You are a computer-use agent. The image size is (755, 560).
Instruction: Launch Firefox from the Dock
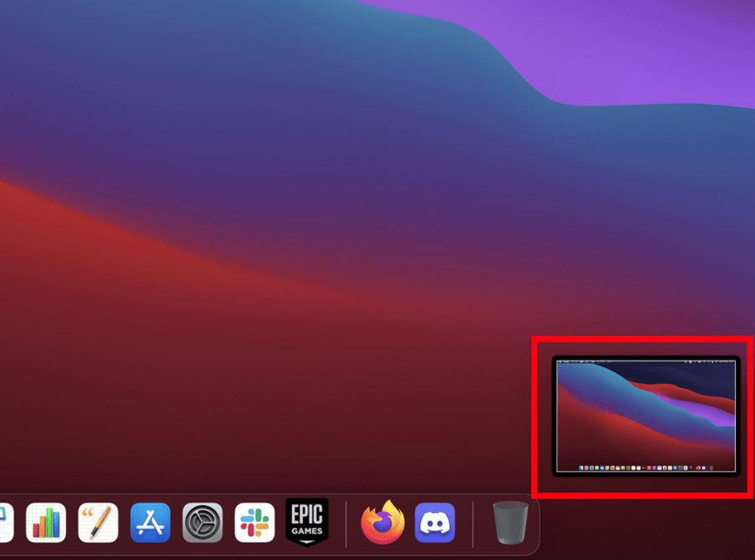[383, 522]
